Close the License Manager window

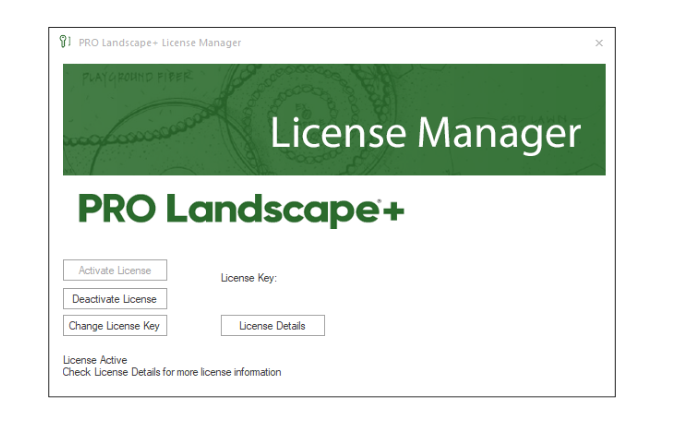coord(598,43)
